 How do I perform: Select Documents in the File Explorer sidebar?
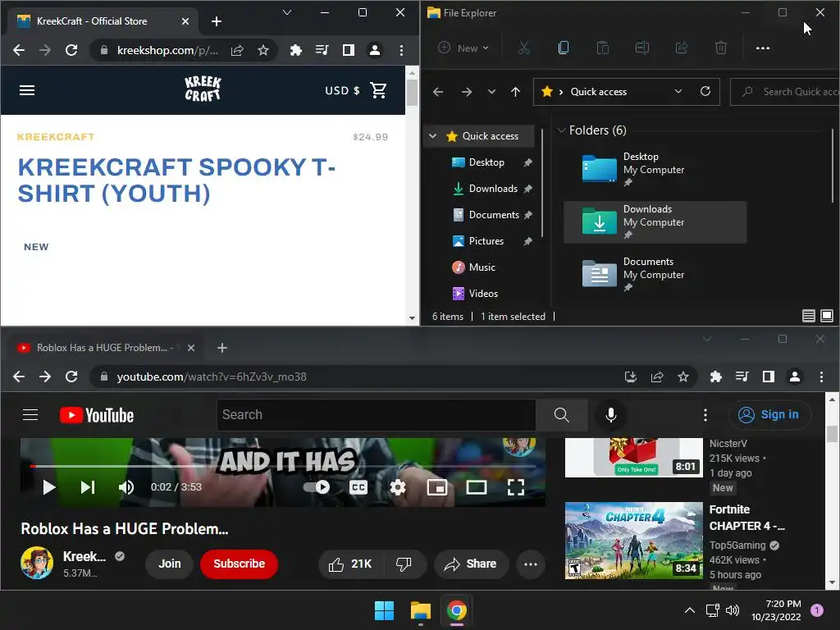(493, 215)
